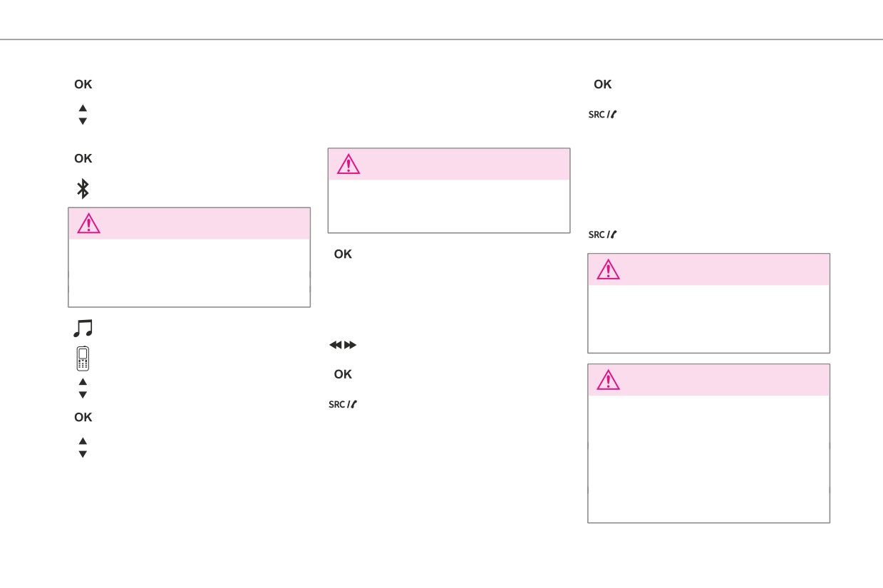The width and height of the screenshot is (883, 588).
Task: Click the last up/down arrows in the left column
Action: coord(83,448)
